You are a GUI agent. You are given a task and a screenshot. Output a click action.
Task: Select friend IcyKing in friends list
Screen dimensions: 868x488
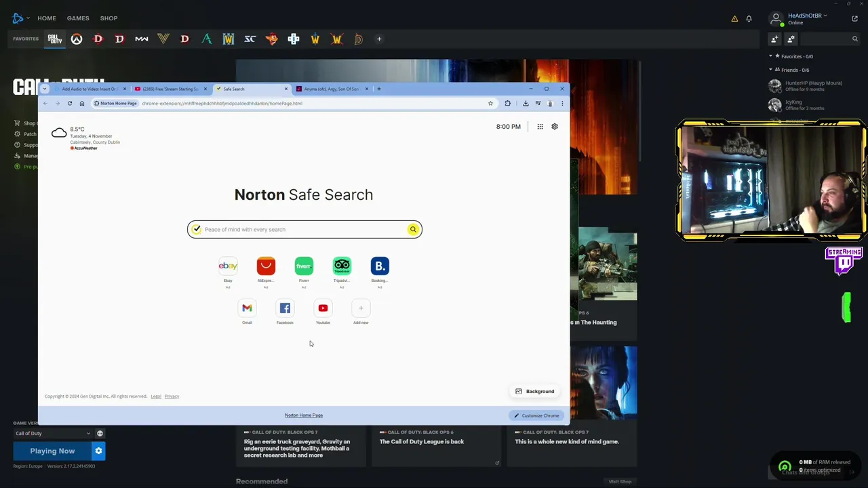click(x=806, y=105)
